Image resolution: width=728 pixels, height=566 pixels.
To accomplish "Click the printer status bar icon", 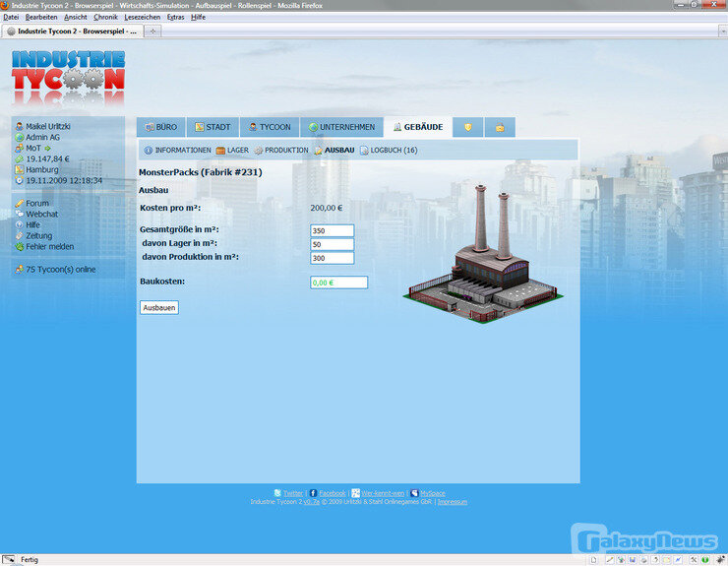I will (643, 560).
